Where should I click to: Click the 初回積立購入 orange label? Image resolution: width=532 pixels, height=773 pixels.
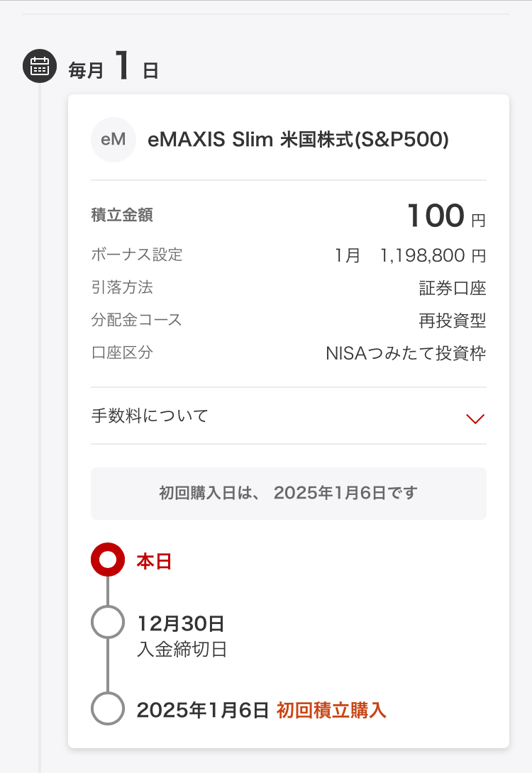pos(331,710)
